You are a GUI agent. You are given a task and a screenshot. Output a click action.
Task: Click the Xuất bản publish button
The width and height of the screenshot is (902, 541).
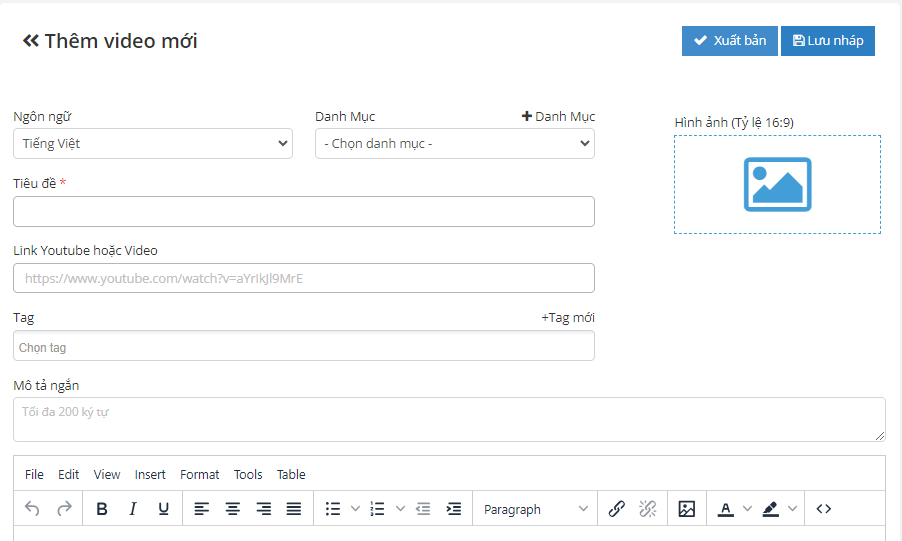coord(730,41)
